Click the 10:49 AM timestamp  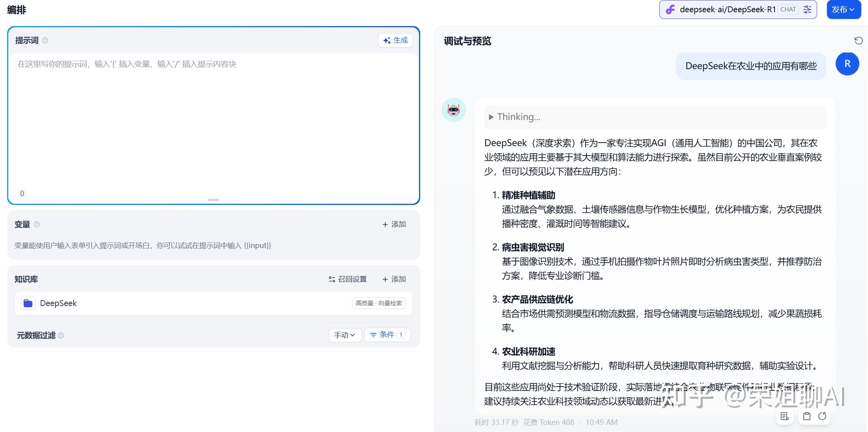click(x=601, y=422)
